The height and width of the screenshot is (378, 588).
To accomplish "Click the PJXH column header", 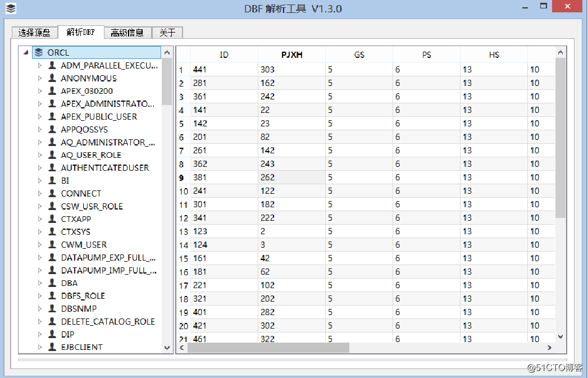I will tap(291, 54).
